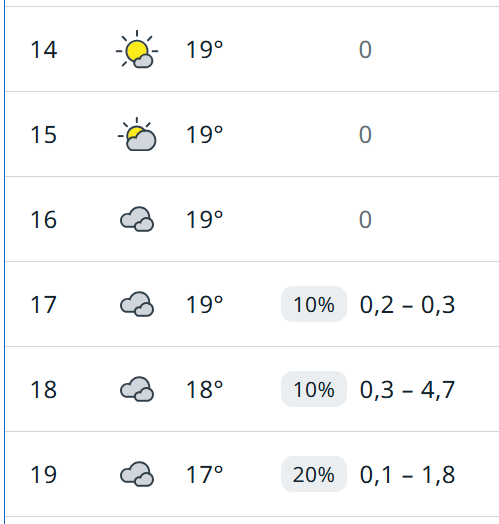The image size is (499, 524).
Task: Click the 17° temperature at hour 19
Action: point(204,475)
